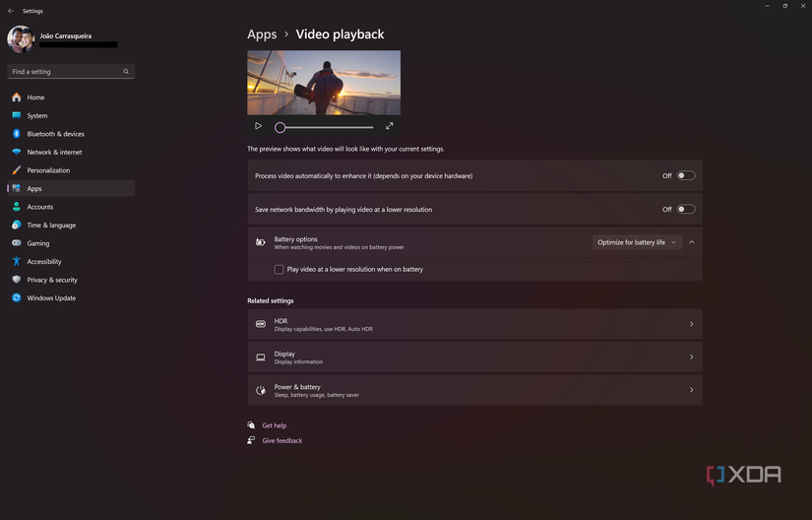
Task: Click the Time & language globe icon
Action: pyautogui.click(x=17, y=225)
